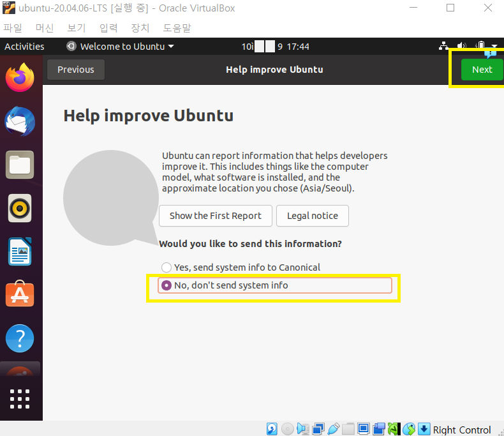Click the volume speaker icon in top bar
This screenshot has height=436, width=504.
(461, 47)
